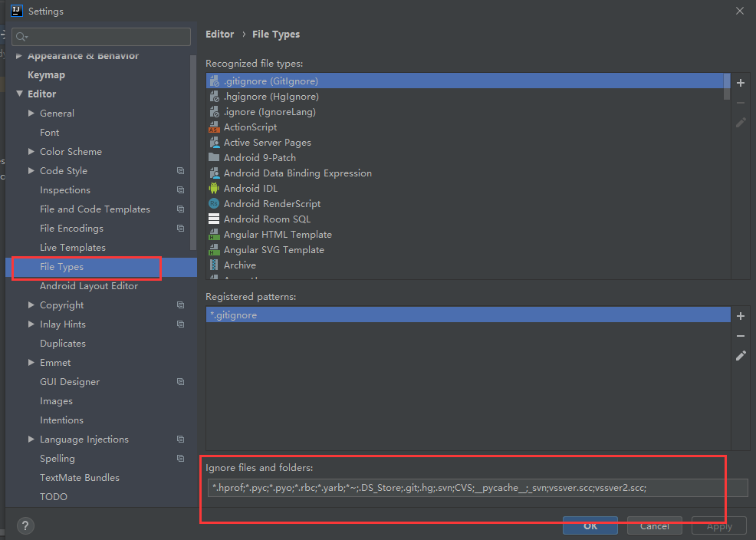Open the Font settings page

(50, 133)
